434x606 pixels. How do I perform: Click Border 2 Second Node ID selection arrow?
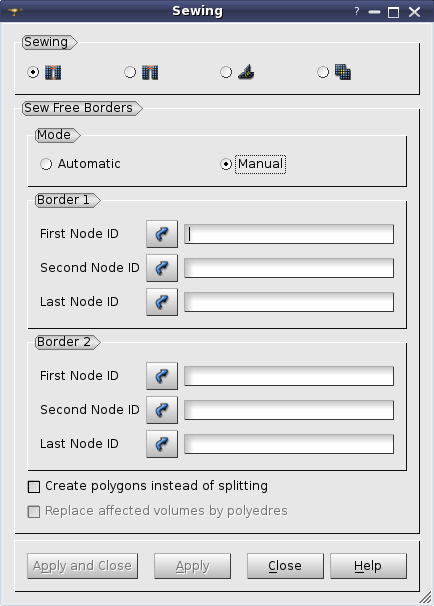point(162,410)
